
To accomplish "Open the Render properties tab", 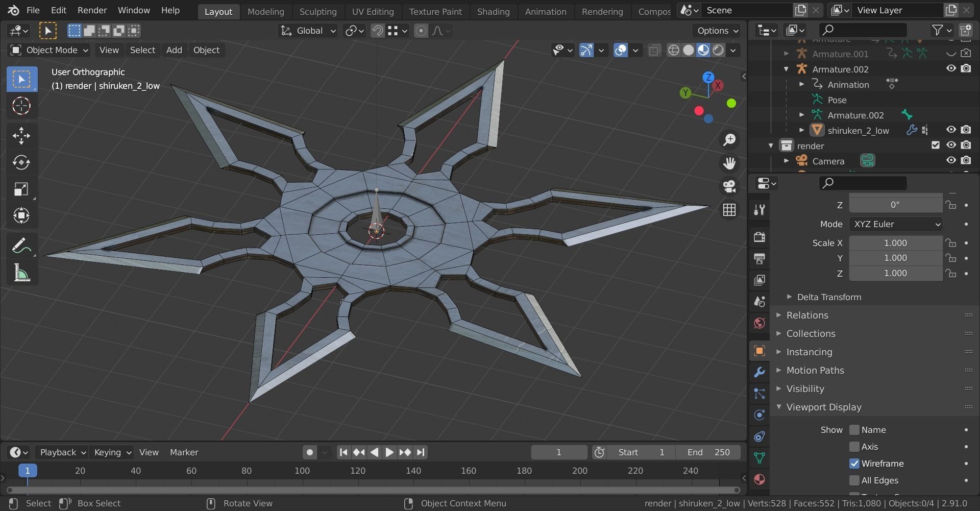I will [x=759, y=237].
